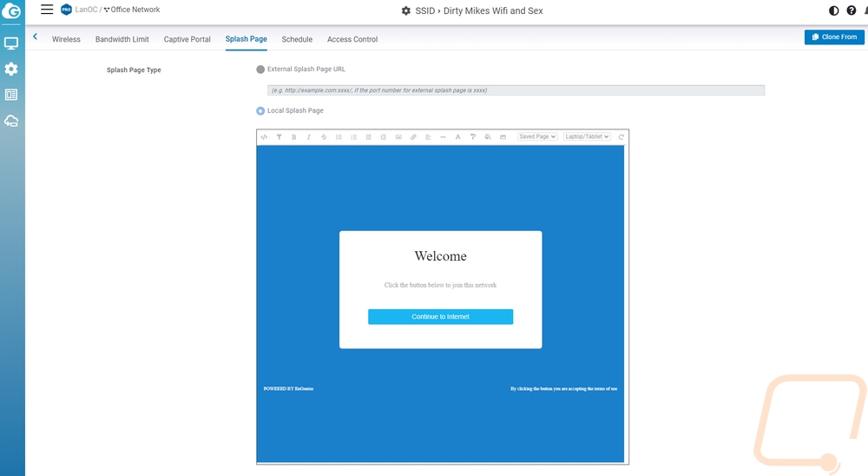The width and height of the screenshot is (868, 476).
Task: Open the Saved Page dropdown
Action: [537, 136]
